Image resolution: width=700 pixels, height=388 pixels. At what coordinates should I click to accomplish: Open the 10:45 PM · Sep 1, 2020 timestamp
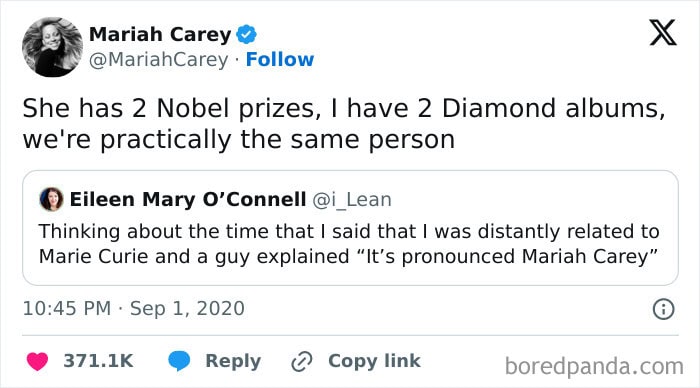coord(133,309)
